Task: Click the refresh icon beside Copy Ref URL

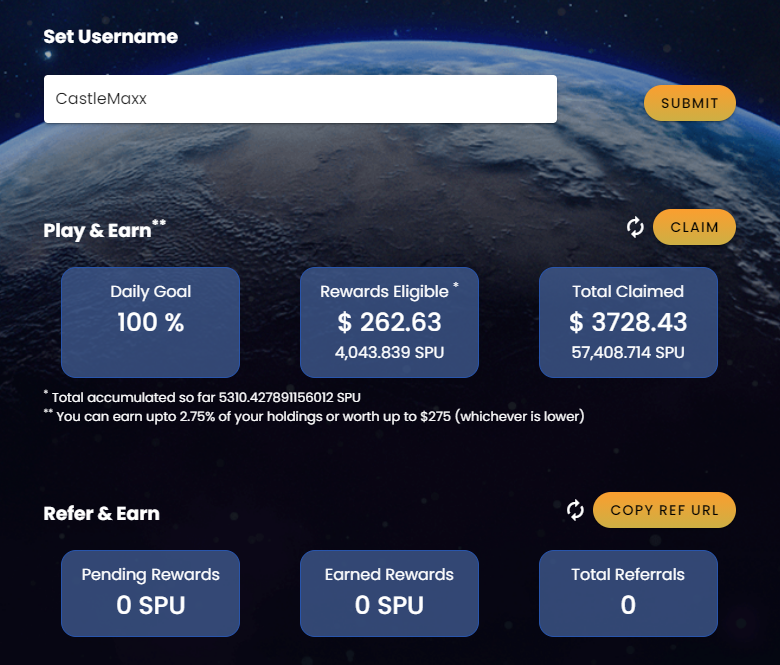Action: point(575,510)
